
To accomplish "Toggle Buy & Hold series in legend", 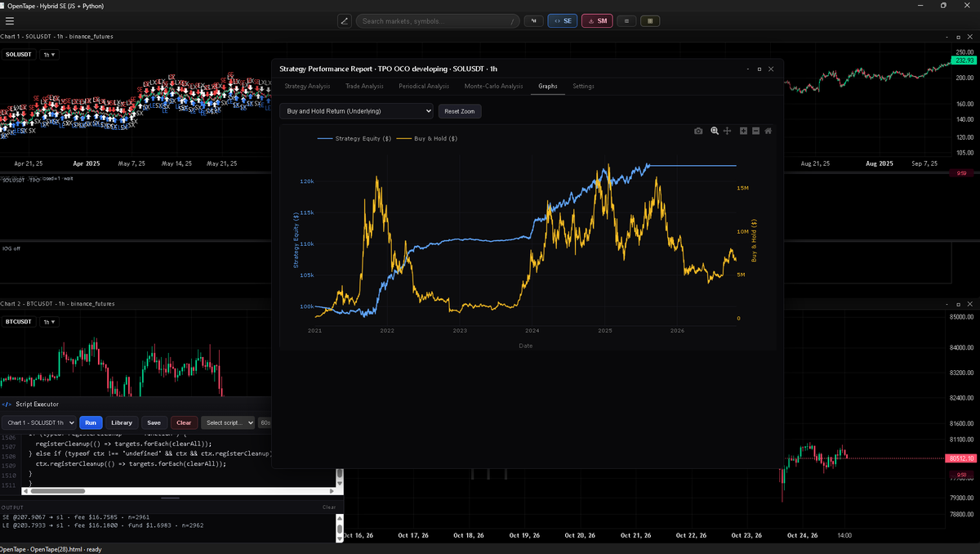I will coord(426,139).
